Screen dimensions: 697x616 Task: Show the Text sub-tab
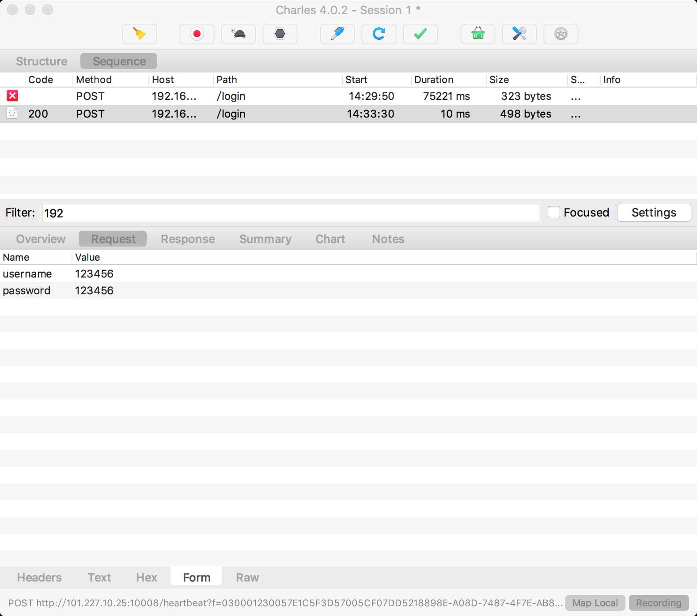coord(99,578)
